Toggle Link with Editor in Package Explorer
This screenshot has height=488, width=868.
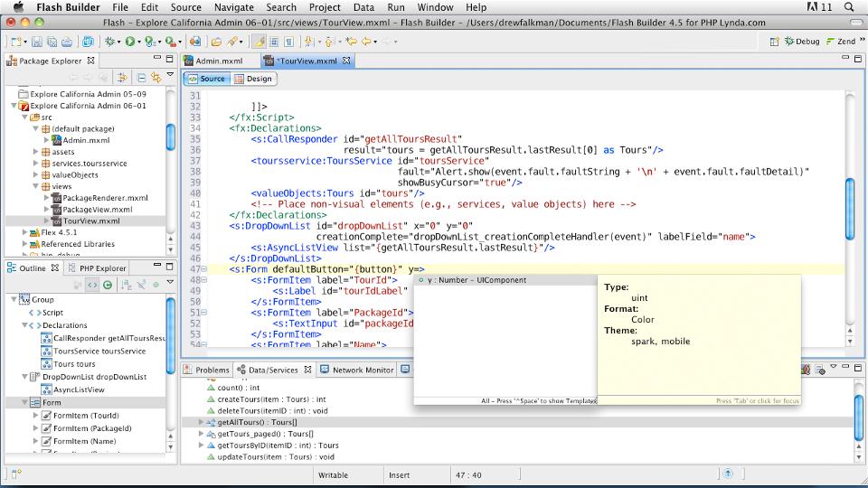coord(156,78)
